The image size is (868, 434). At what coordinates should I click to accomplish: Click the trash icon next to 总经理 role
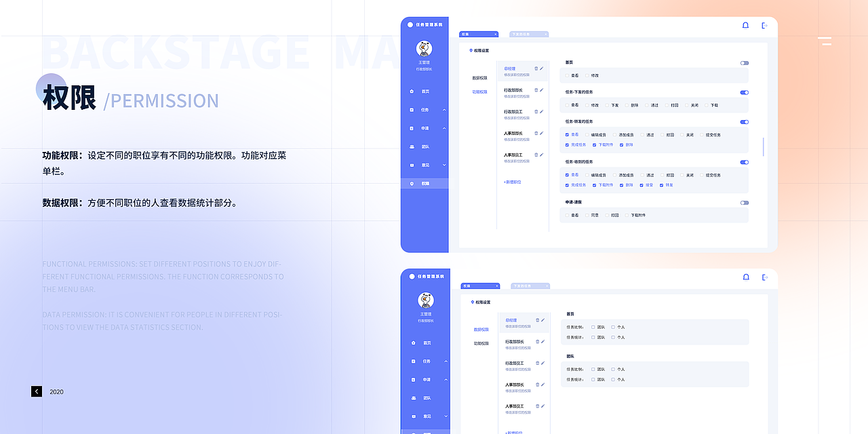pos(536,68)
